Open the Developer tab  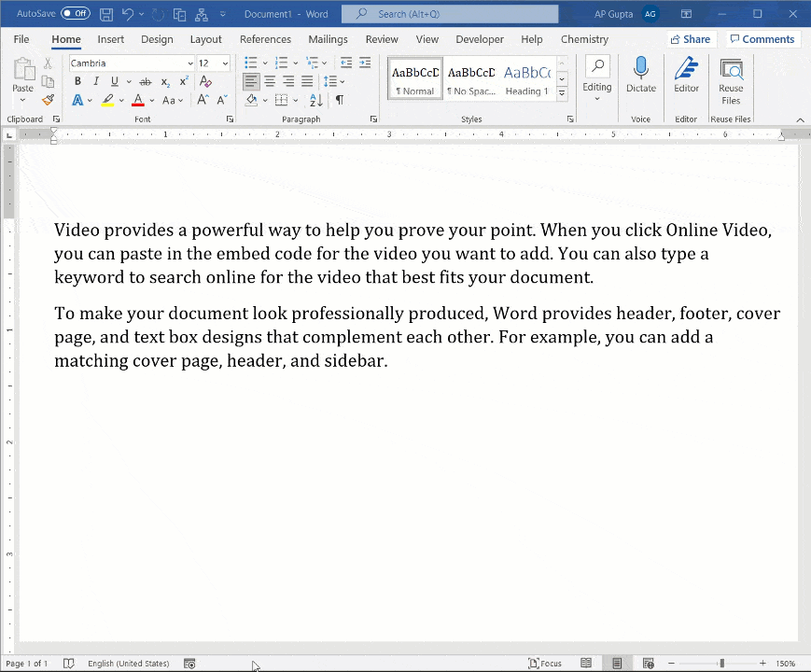tap(480, 39)
